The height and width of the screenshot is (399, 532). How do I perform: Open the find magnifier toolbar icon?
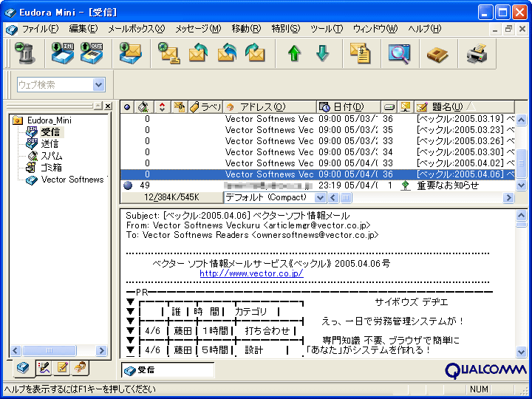pyautogui.click(x=399, y=53)
